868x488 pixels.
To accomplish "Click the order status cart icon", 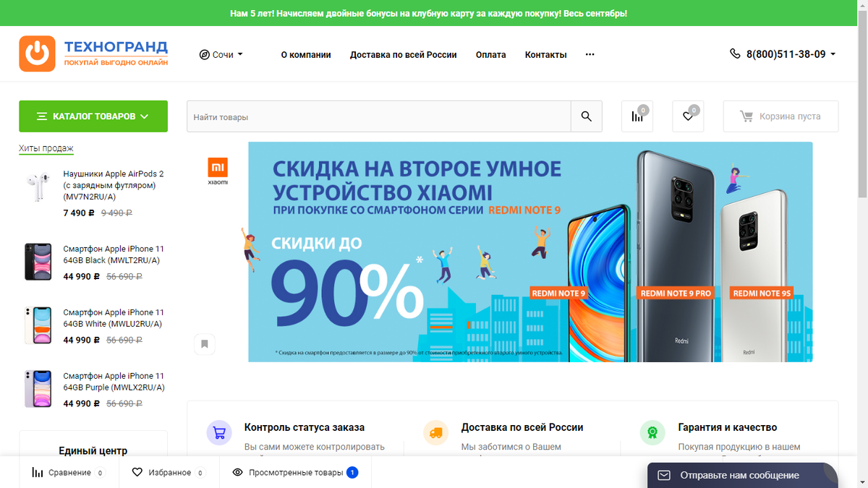I will pyautogui.click(x=219, y=433).
